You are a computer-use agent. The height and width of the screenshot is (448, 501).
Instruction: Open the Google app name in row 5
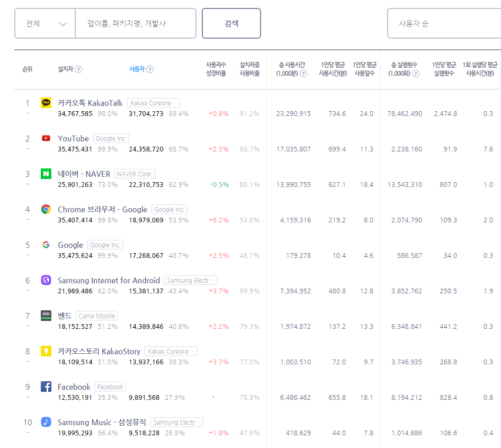[x=70, y=245]
